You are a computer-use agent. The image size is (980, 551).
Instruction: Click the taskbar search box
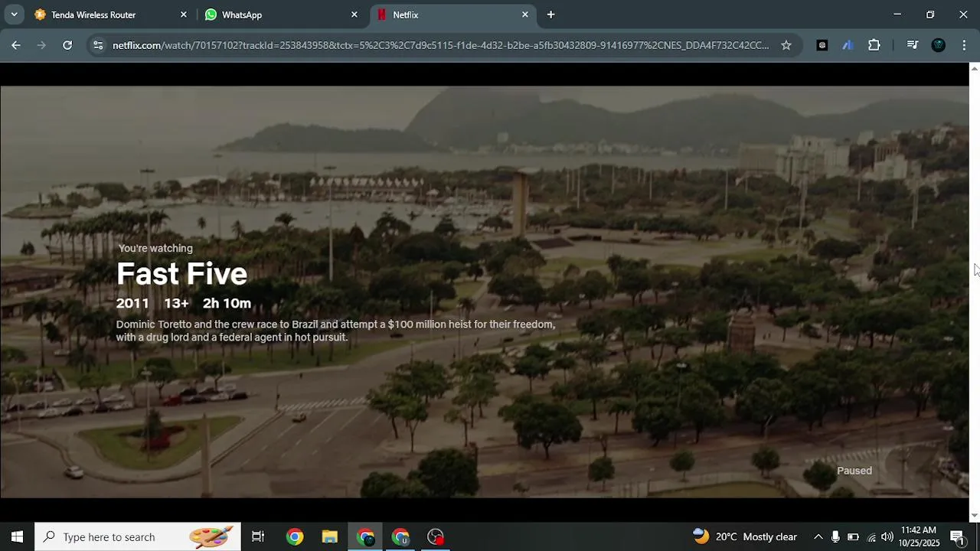tap(138, 536)
